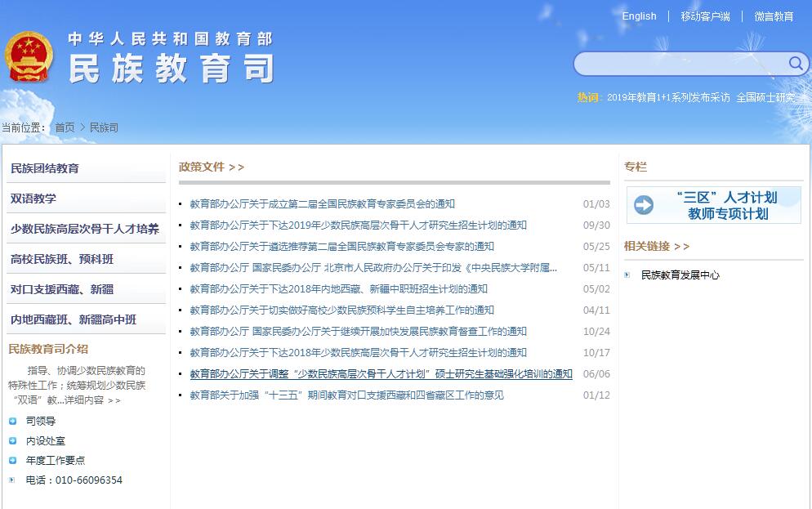Expand 相关链接 >> section
The height and width of the screenshot is (509, 812).
pyautogui.click(x=657, y=246)
